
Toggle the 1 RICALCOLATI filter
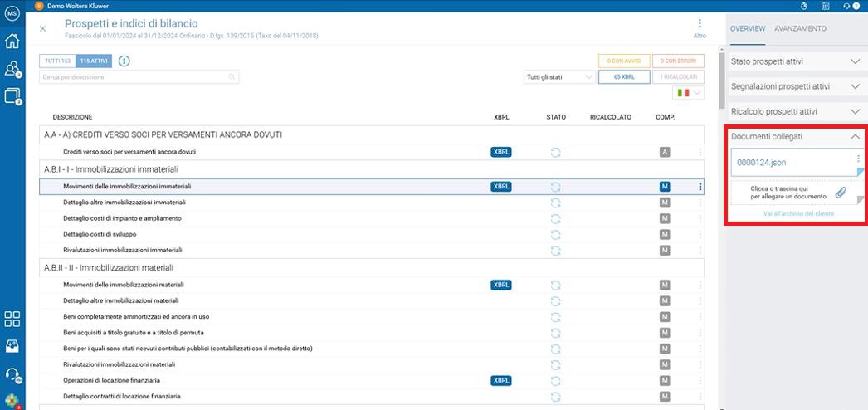tap(678, 77)
